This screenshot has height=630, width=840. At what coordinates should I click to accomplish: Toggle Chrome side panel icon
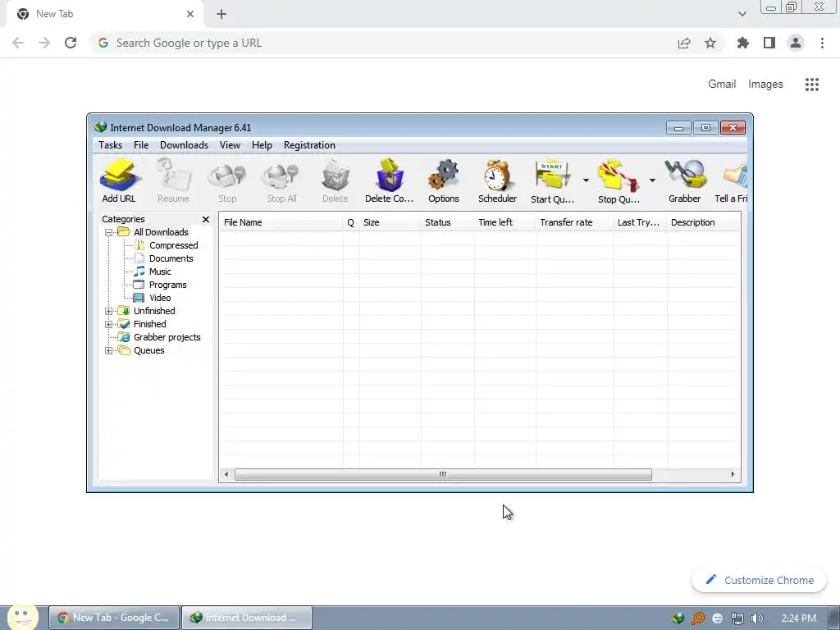tap(769, 43)
